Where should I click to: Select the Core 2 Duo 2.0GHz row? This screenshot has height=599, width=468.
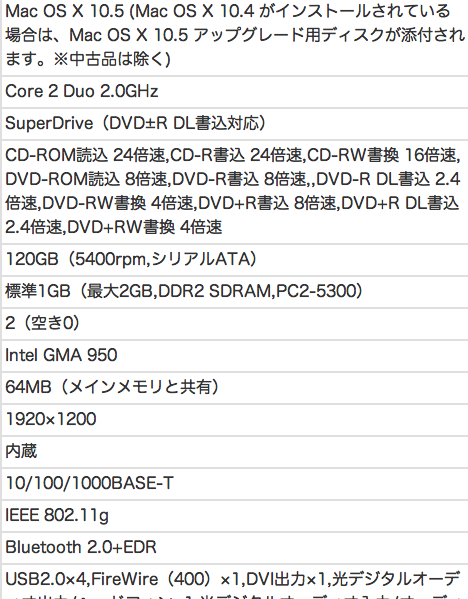(x=235, y=92)
